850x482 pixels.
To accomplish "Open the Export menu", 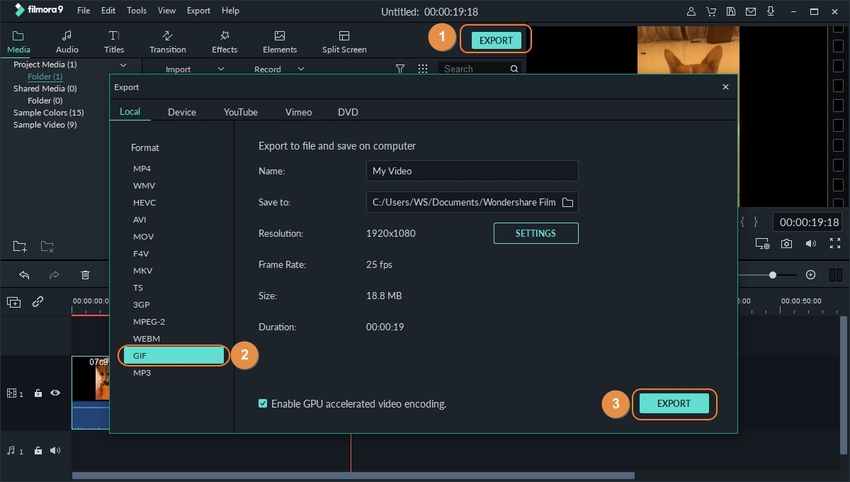I will 198,11.
